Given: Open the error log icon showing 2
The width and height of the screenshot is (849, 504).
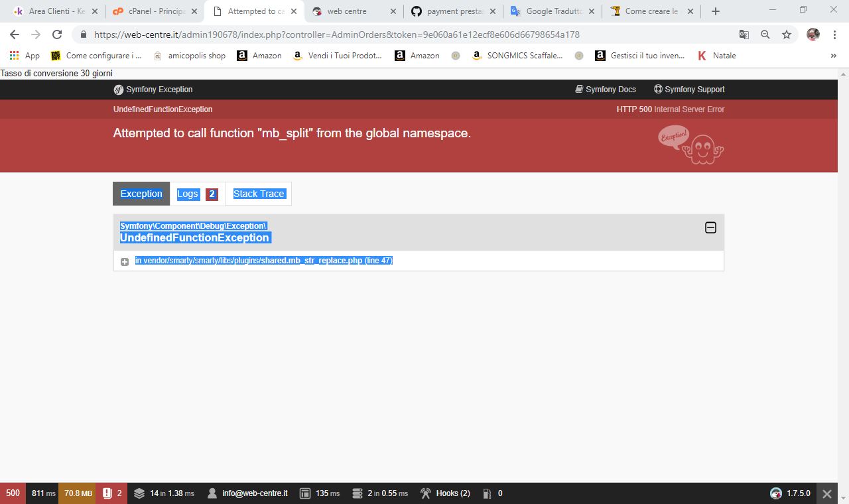Looking at the screenshot, I should [x=112, y=493].
